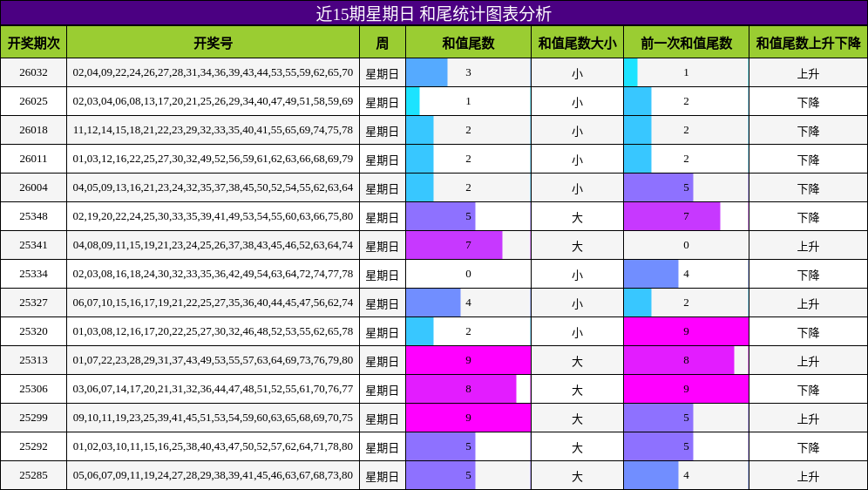Click the 和值尾数 bar valued 8 in row 25306

coord(461,389)
